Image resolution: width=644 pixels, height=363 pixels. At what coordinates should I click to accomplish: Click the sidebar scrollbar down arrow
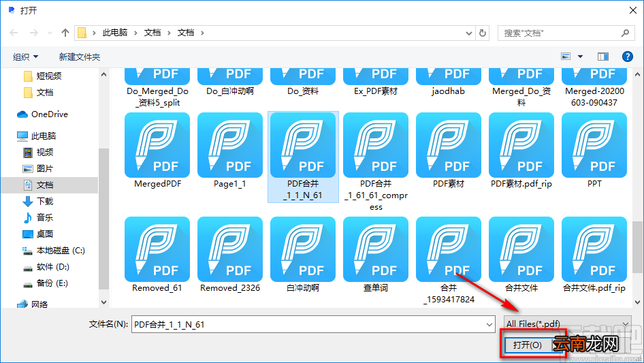click(x=103, y=302)
